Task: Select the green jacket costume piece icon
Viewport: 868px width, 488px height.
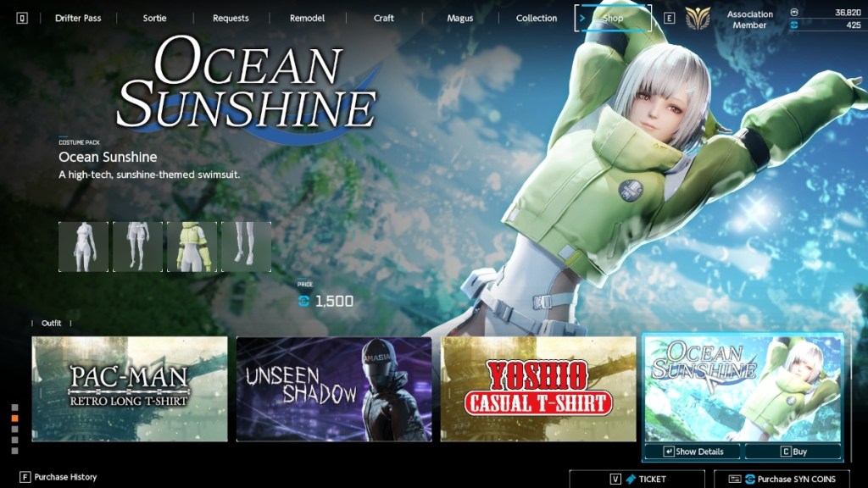Action: pyautogui.click(x=192, y=247)
